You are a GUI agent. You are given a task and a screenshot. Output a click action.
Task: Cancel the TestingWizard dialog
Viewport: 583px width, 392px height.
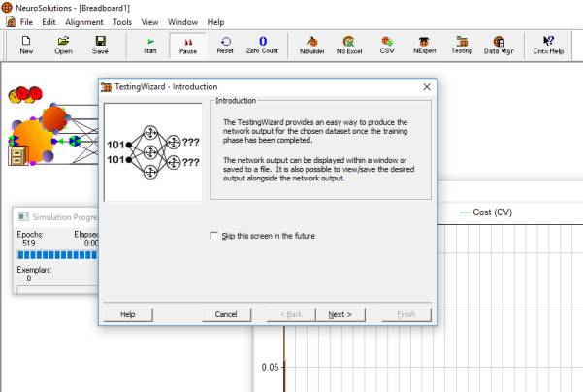pos(226,314)
